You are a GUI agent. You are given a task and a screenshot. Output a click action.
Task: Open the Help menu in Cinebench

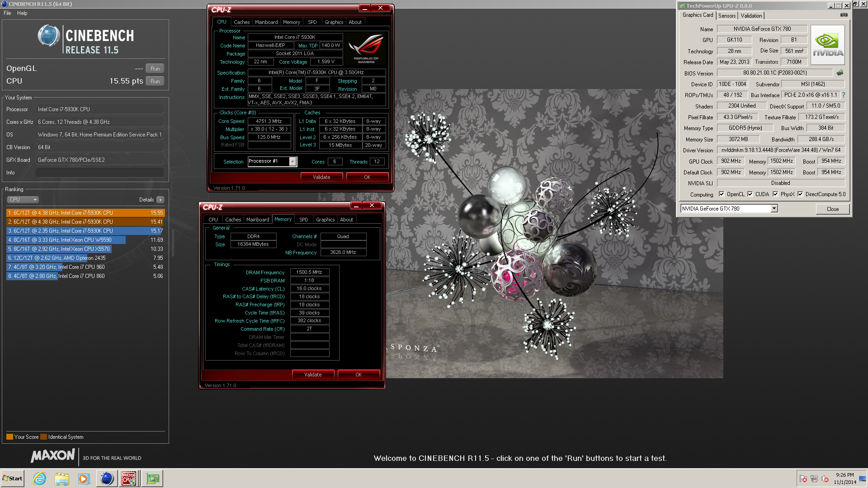22,13
